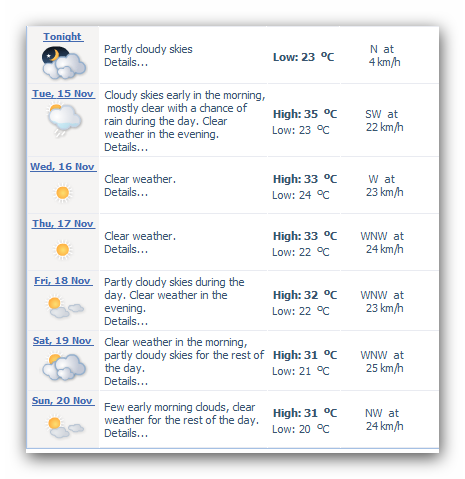Click the sun and clouds icon for Sunday
This screenshot has height=479, width=465.
(x=64, y=426)
